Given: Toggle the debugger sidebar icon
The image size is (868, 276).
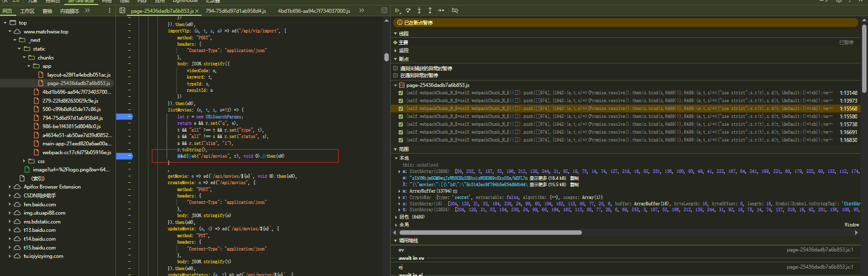Looking at the screenshot, I should pos(384,10).
